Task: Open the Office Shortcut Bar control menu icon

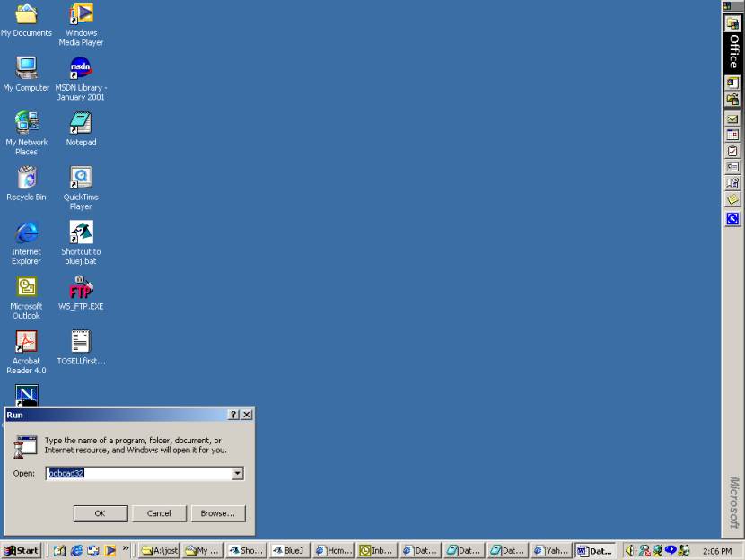Action: pos(727,6)
